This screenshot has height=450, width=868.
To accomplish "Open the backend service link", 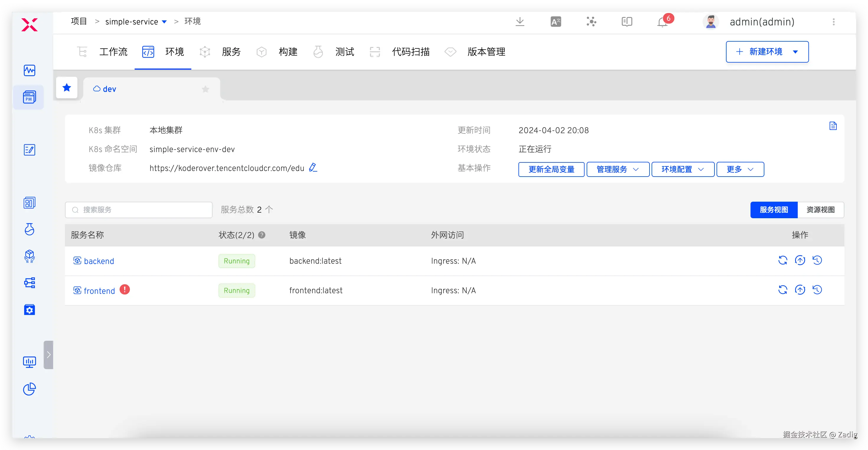I will (x=99, y=261).
